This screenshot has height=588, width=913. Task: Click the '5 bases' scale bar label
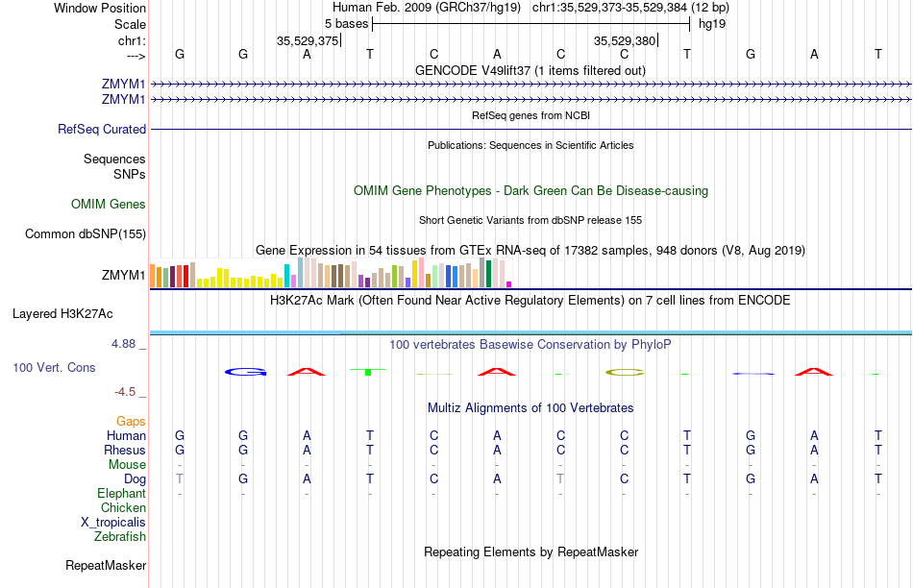346,24
